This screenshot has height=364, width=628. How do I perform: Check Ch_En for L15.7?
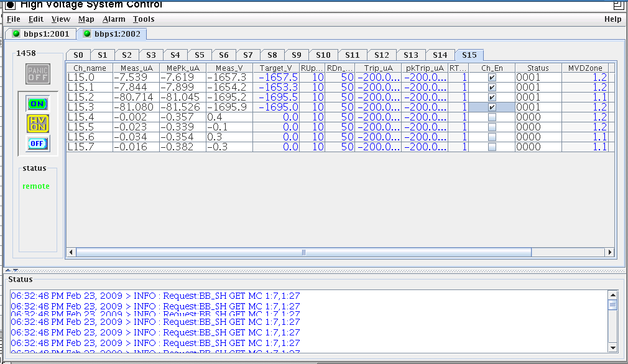pos(492,147)
